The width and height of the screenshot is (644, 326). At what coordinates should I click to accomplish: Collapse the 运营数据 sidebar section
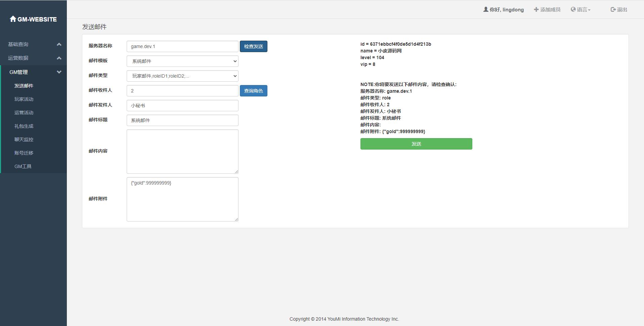pos(33,58)
